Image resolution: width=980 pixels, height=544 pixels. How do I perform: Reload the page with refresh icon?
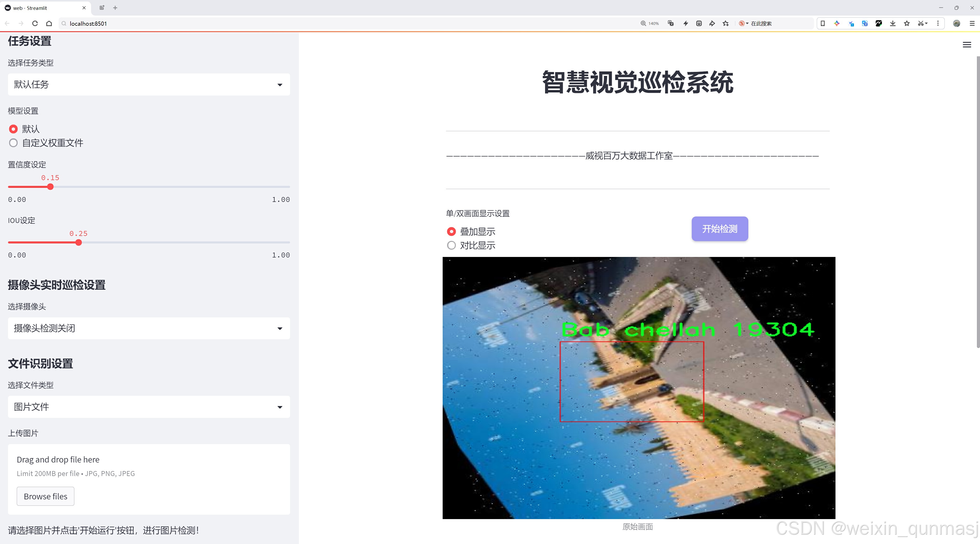coord(35,24)
